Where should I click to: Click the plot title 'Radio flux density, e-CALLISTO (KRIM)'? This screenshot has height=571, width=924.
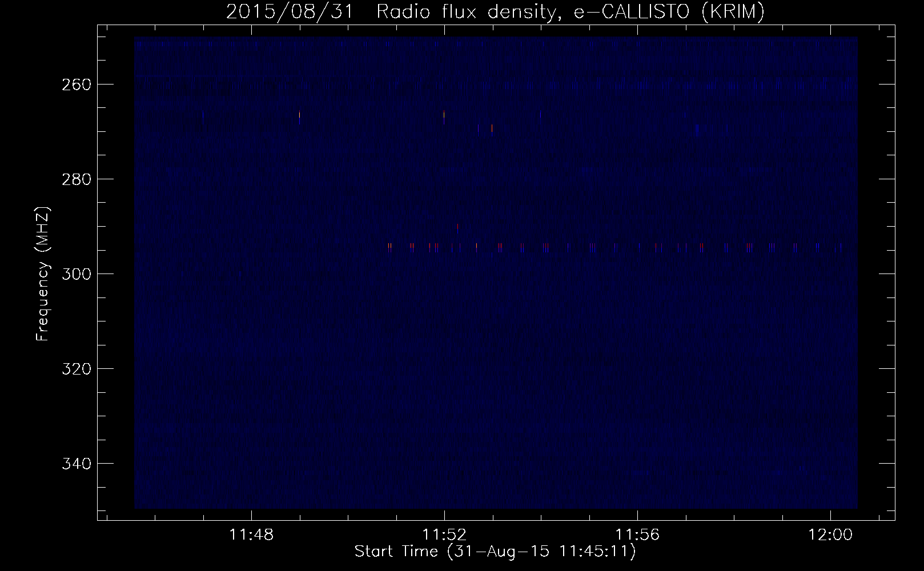click(570, 11)
